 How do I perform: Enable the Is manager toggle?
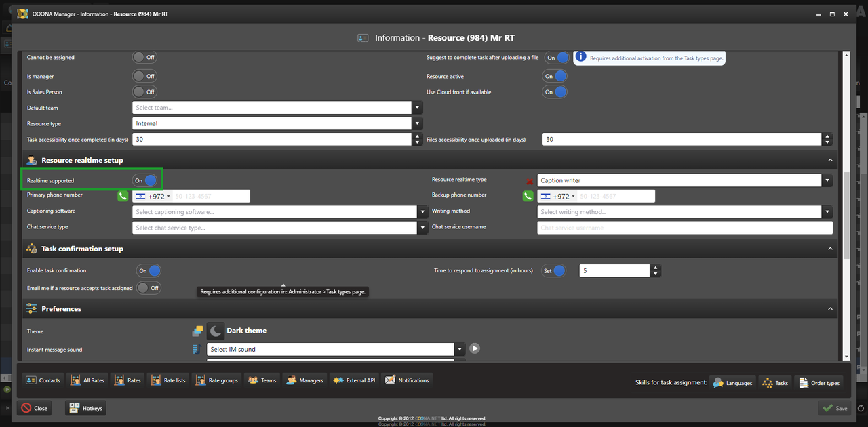[144, 76]
